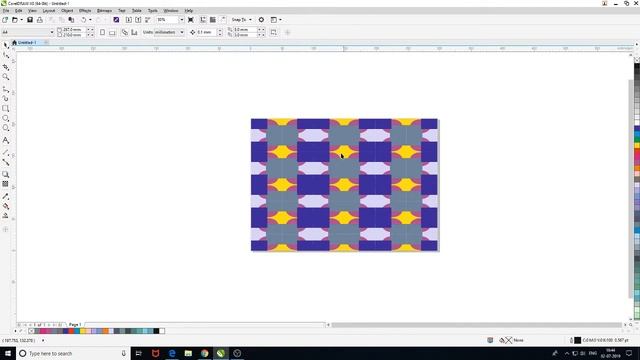
Task: Click the nudge distance stepper
Action: click(220, 32)
